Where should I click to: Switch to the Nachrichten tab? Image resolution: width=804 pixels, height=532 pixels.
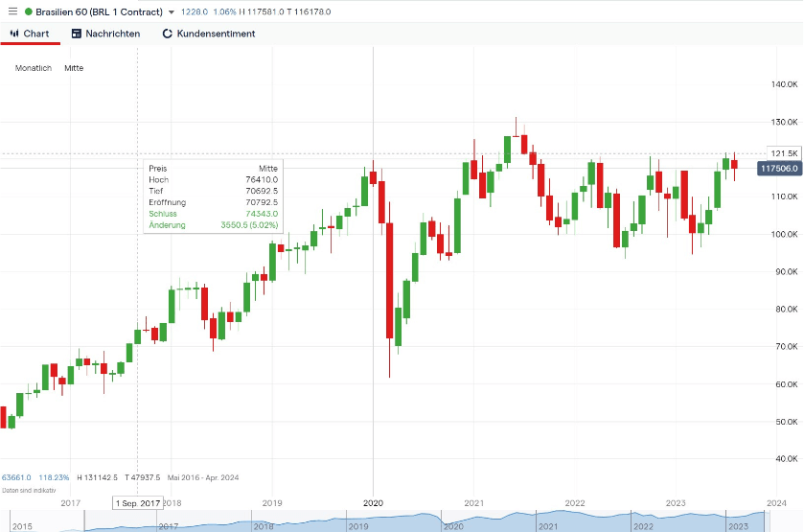click(x=105, y=34)
